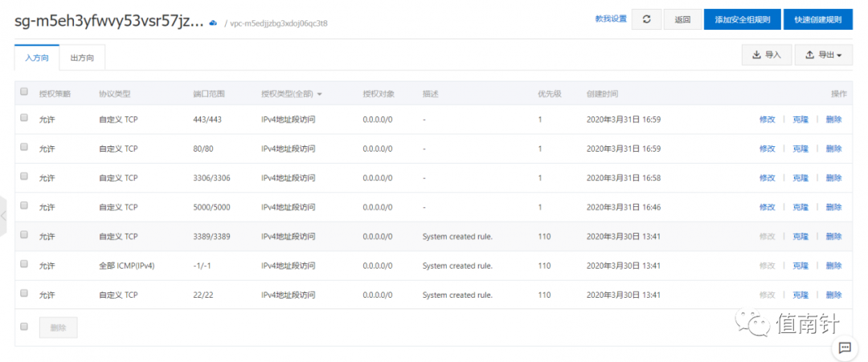Click 删除 for the 3306/3306 rule
868x362 pixels.
pyautogui.click(x=833, y=178)
